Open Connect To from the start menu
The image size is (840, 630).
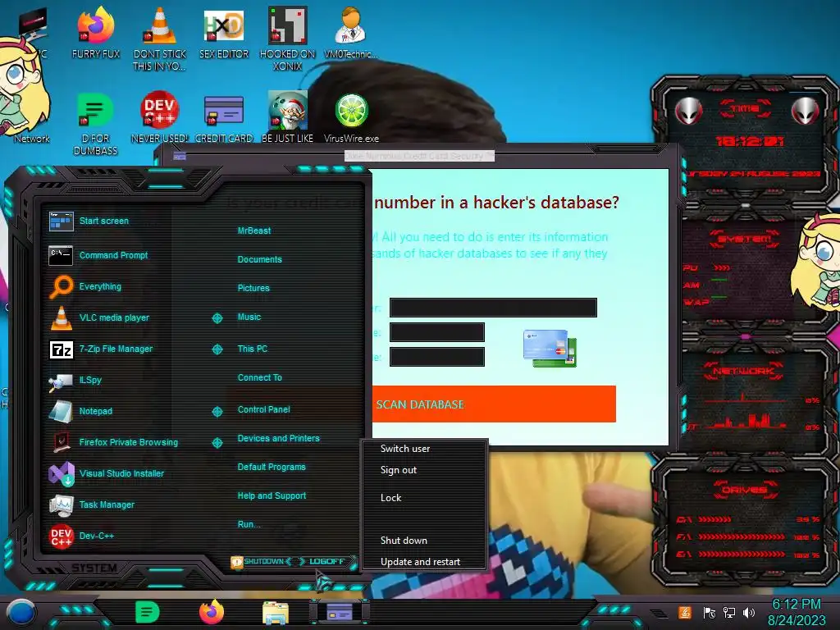click(259, 377)
